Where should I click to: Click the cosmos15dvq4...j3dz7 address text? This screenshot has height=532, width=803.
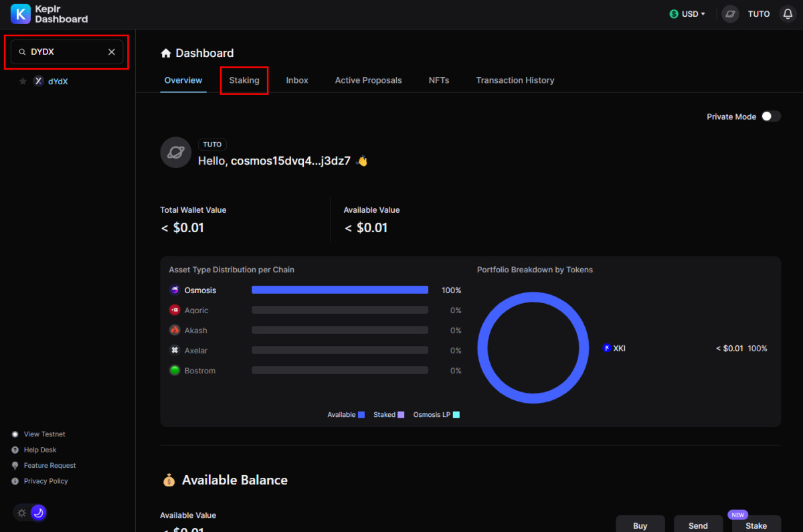pyautogui.click(x=290, y=161)
